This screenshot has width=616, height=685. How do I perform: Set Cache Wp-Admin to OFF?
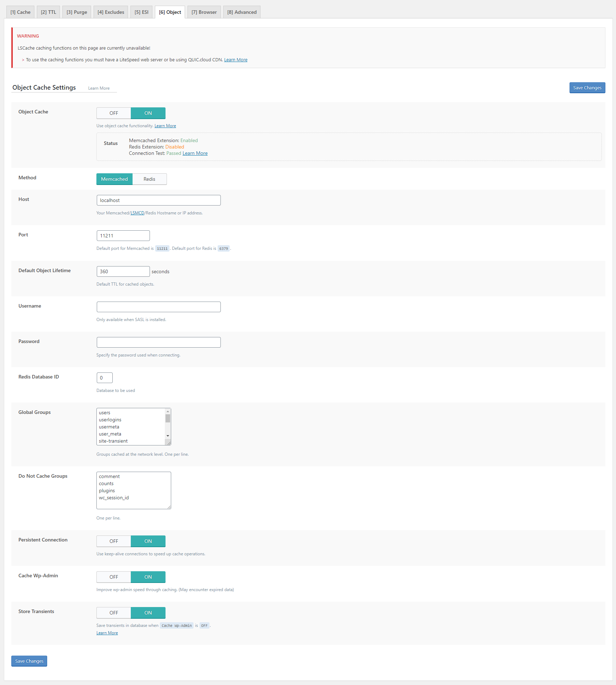pyautogui.click(x=114, y=577)
